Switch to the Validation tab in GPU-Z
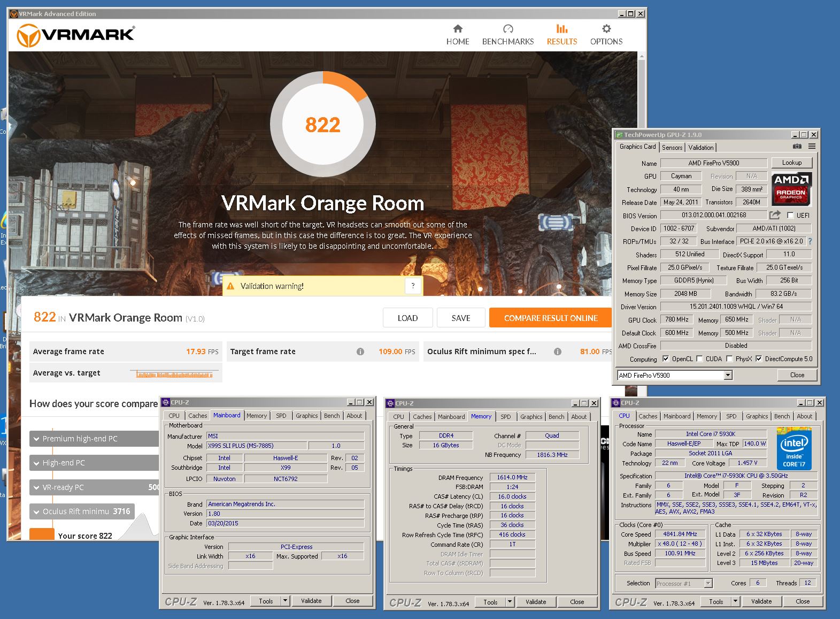The height and width of the screenshot is (619, 840). [x=701, y=148]
